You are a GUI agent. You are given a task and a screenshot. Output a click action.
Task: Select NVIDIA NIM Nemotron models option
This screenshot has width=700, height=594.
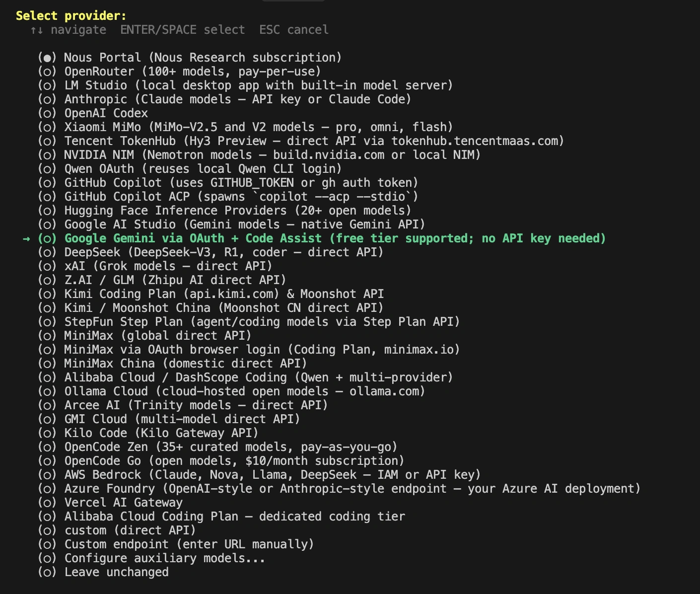point(260,155)
